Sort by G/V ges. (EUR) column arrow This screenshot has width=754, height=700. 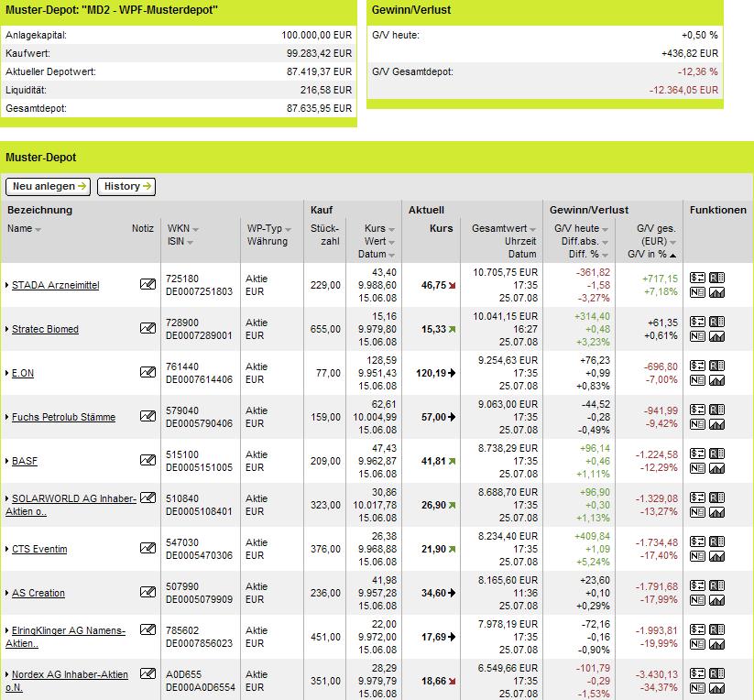(x=672, y=243)
